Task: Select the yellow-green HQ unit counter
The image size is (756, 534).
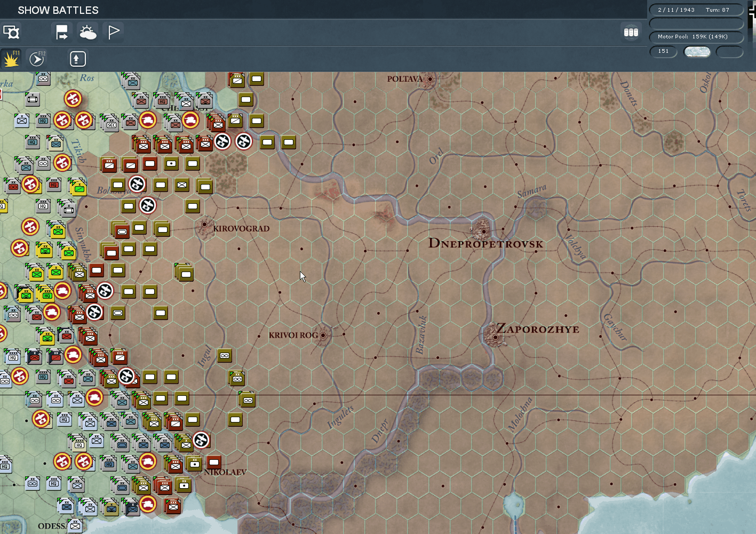Action: [x=47, y=295]
